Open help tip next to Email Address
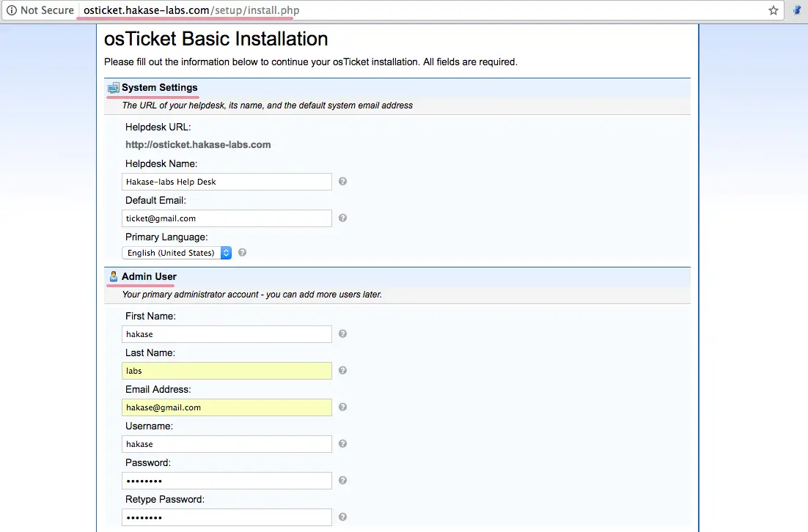 (x=342, y=407)
